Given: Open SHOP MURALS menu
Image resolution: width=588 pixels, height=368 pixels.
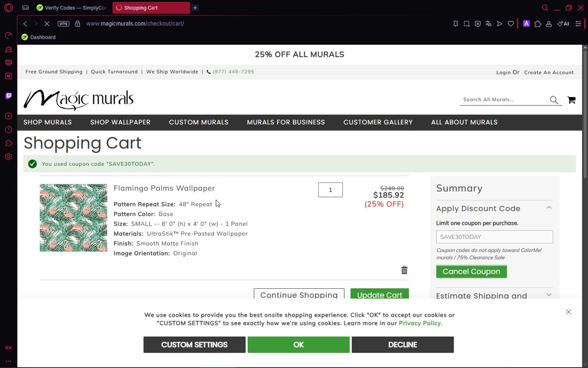Looking at the screenshot, I should coord(47,122).
